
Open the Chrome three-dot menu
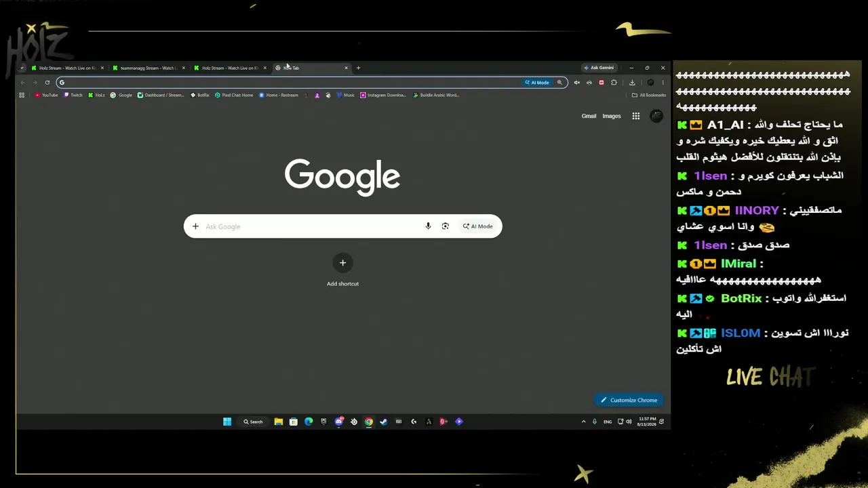(663, 83)
